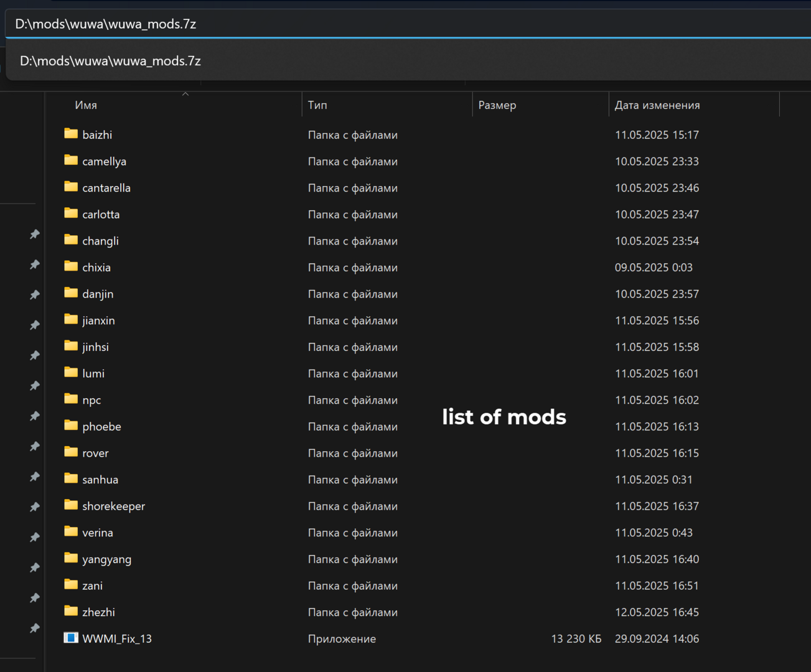Click the phoebe folder icon

(x=71, y=426)
